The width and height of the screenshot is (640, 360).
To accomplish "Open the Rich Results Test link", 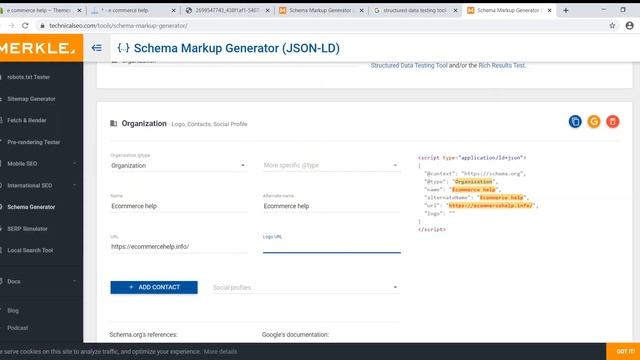I will pyautogui.click(x=502, y=65).
